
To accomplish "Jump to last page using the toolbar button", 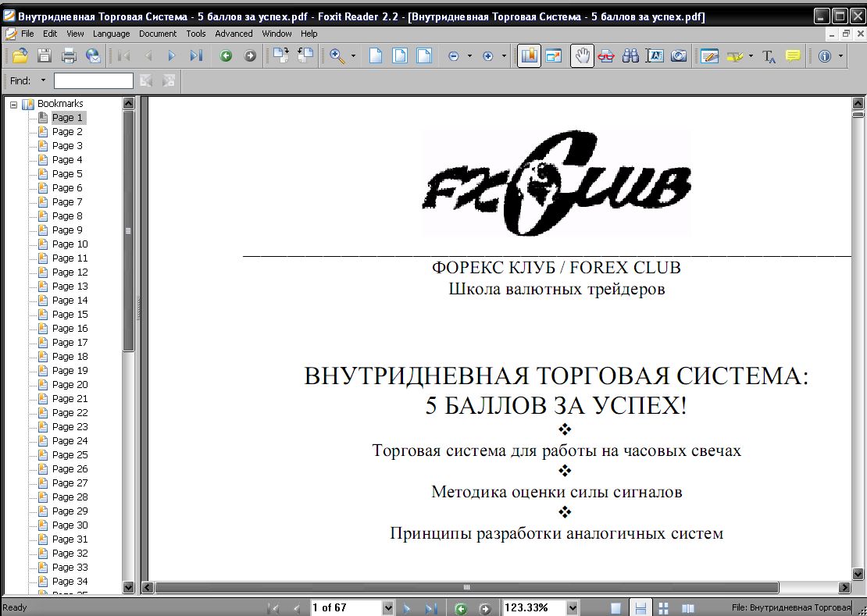I will click(196, 55).
